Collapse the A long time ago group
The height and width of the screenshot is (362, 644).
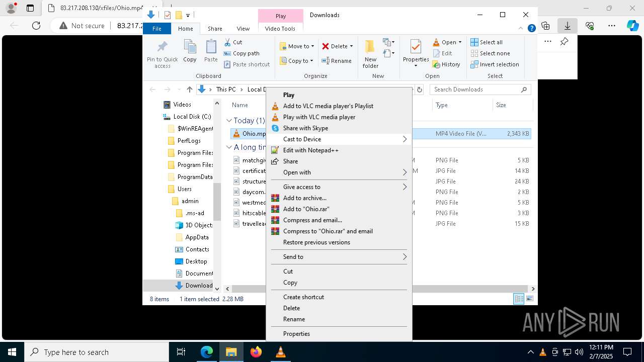(229, 147)
